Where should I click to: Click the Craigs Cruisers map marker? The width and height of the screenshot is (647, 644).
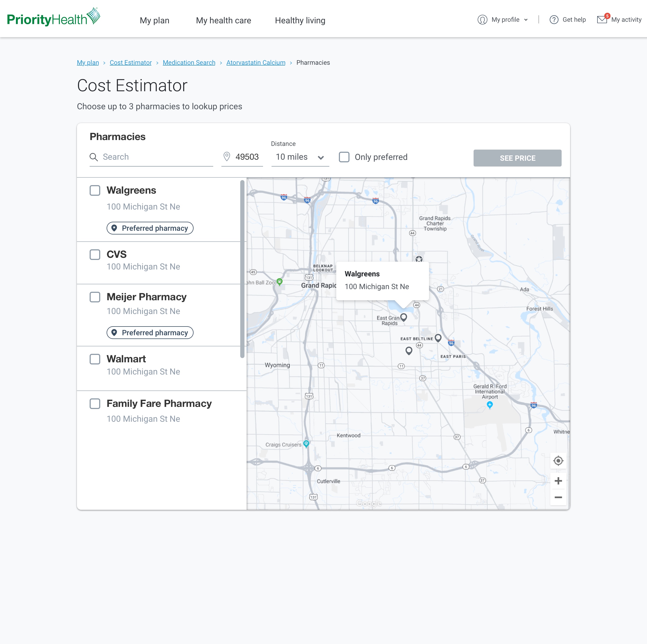(x=306, y=444)
